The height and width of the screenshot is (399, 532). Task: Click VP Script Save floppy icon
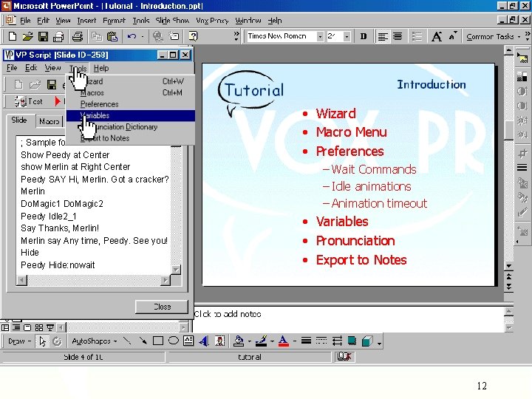tap(52, 84)
